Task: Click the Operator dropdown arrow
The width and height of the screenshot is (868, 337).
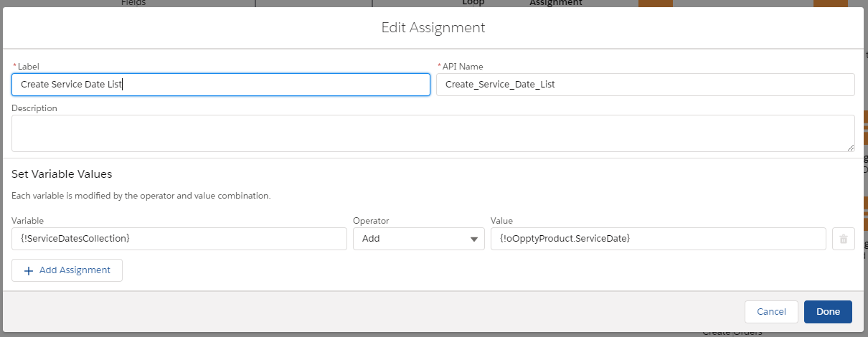Action: [x=473, y=239]
